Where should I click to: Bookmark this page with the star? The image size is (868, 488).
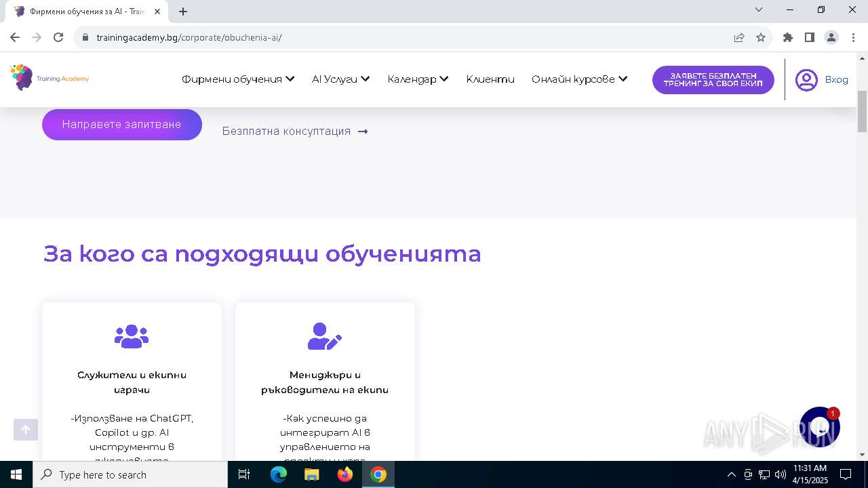[x=761, y=37]
